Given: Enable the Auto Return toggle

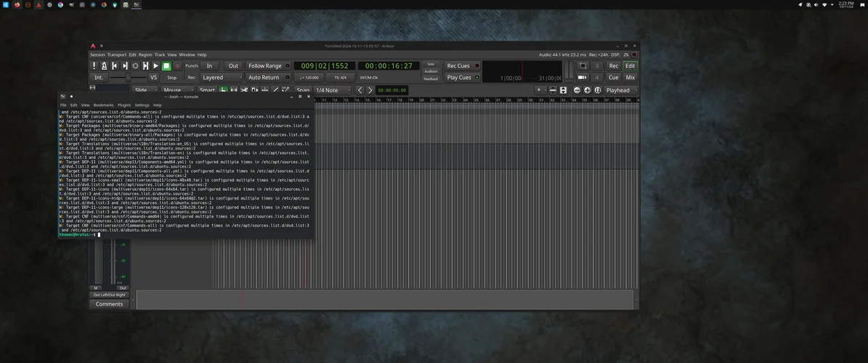Looking at the screenshot, I should [264, 78].
